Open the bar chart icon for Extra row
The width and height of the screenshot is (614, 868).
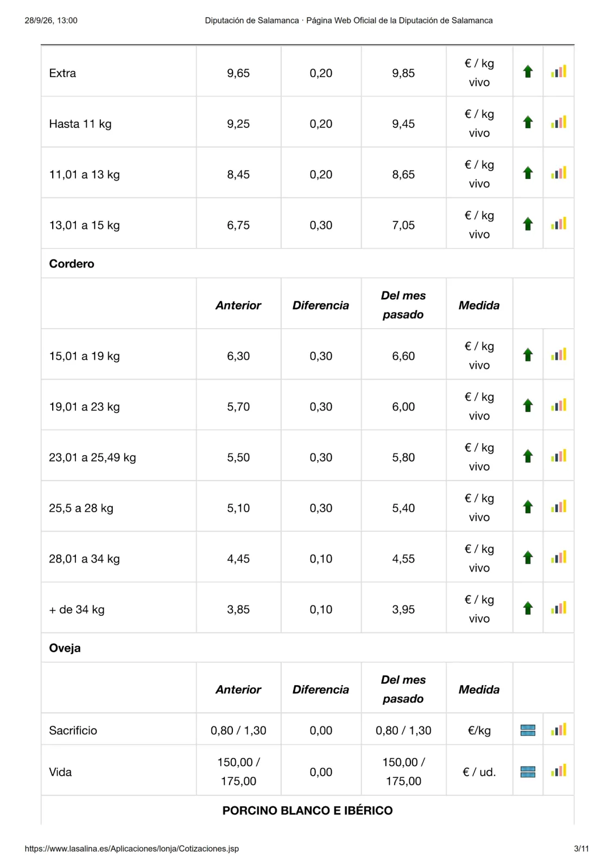pyautogui.click(x=559, y=71)
